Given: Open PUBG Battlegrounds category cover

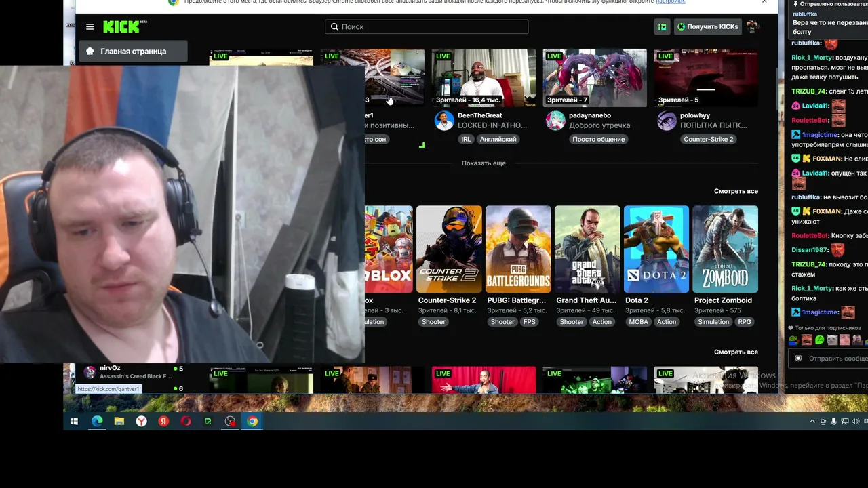Looking at the screenshot, I should point(518,249).
